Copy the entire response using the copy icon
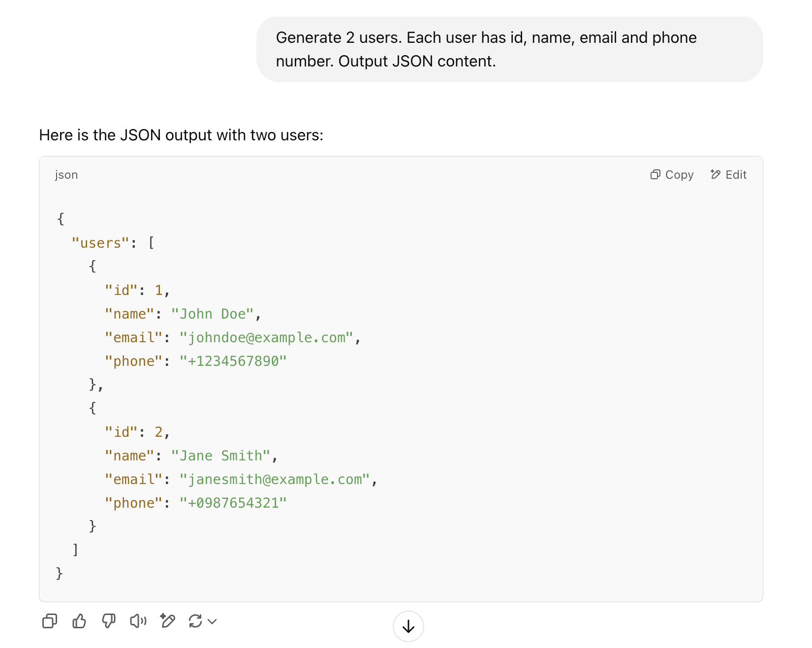The image size is (812, 648). (x=50, y=621)
